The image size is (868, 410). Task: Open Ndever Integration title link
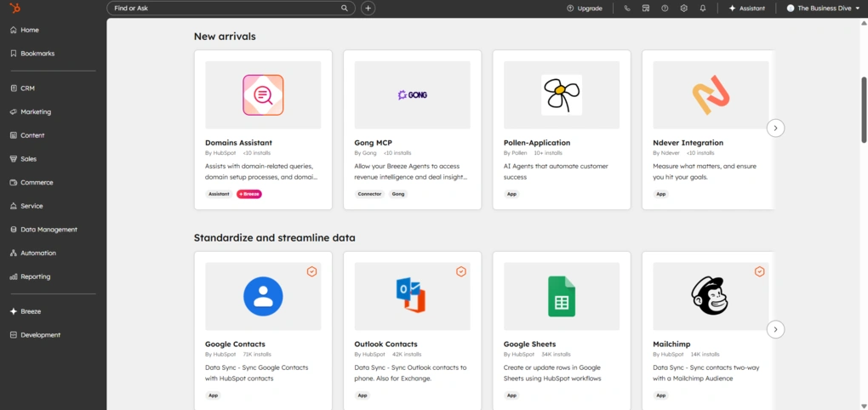688,143
